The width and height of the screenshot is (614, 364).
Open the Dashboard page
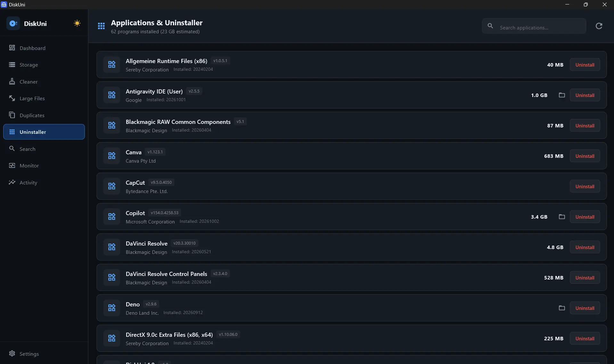(44, 48)
